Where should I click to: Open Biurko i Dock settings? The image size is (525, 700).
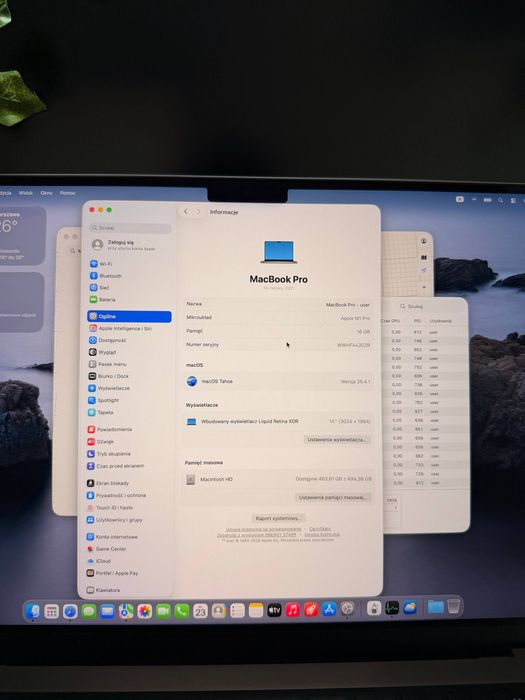[108, 376]
